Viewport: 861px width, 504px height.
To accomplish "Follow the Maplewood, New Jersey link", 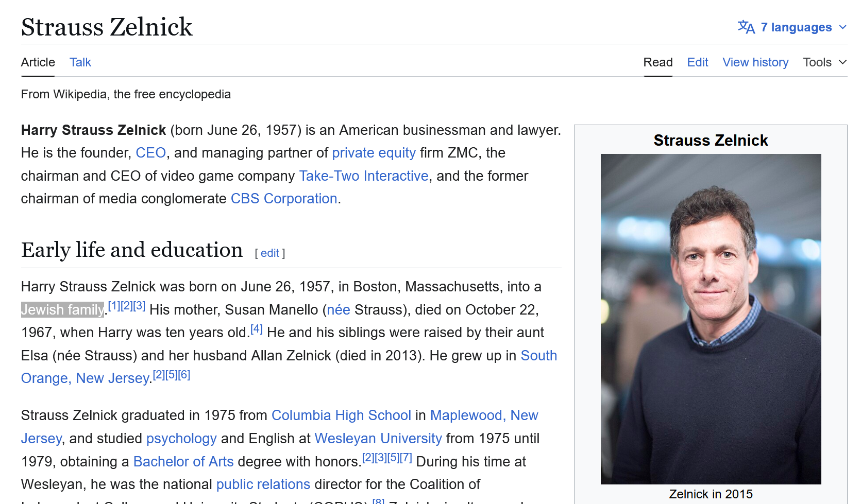I will coord(484,415).
